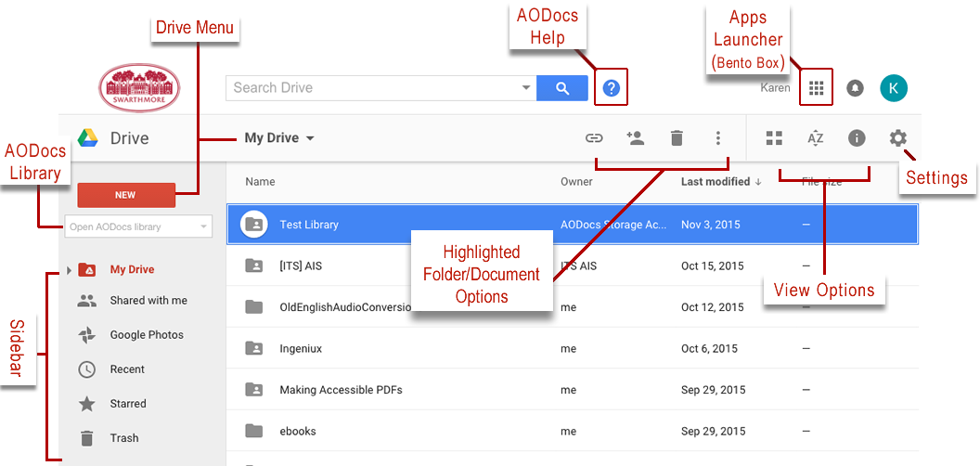Select the OldEnglishAudioConversion folder name
Viewport: 980px width, 466px height.
click(x=345, y=307)
